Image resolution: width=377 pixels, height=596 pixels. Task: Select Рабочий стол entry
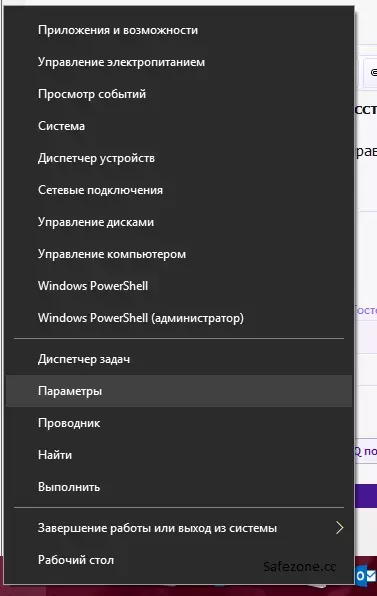point(179,560)
